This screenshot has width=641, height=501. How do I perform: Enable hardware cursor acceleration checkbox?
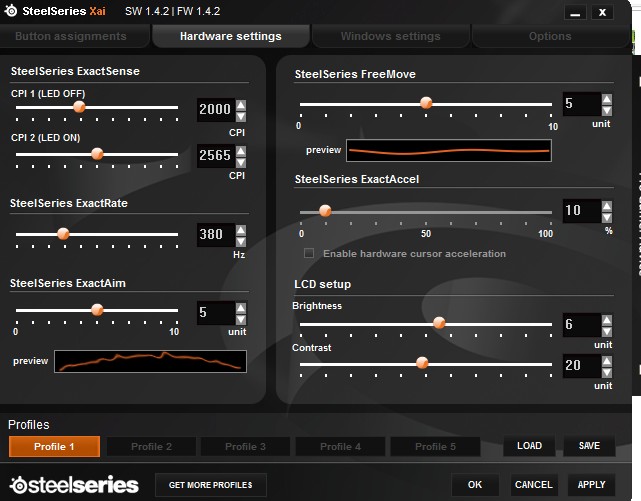click(309, 253)
